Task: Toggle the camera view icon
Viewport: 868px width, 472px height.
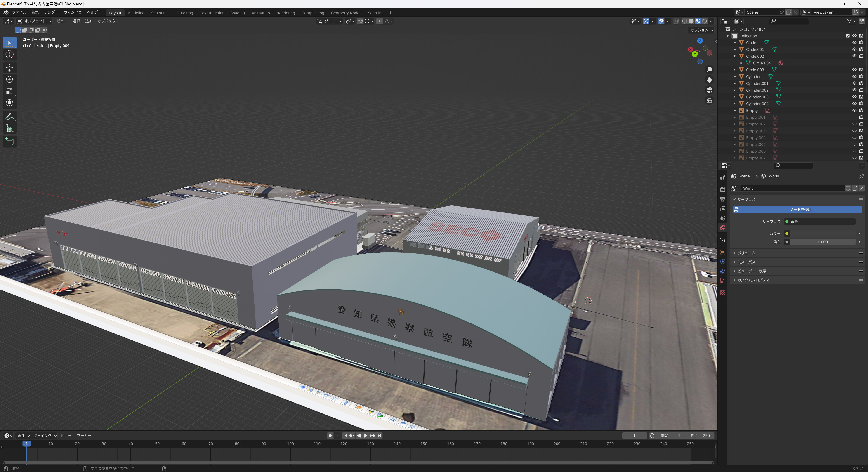Action: pyautogui.click(x=709, y=90)
